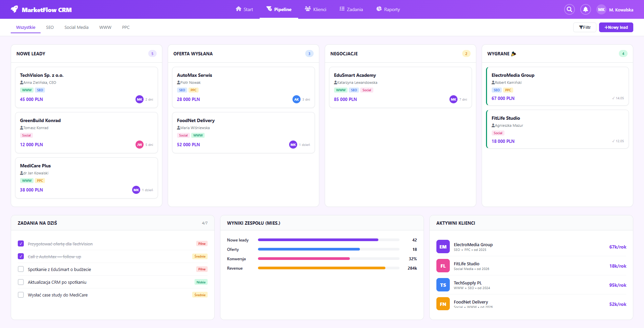The image size is (644, 328).
Task: Click Oferta wysłana count badge 3
Action: click(309, 54)
